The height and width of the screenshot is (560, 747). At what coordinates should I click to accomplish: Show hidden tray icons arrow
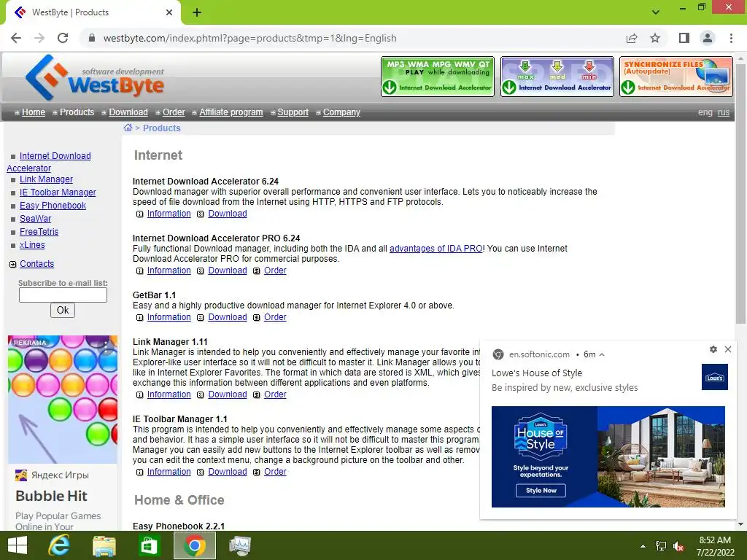643,546
